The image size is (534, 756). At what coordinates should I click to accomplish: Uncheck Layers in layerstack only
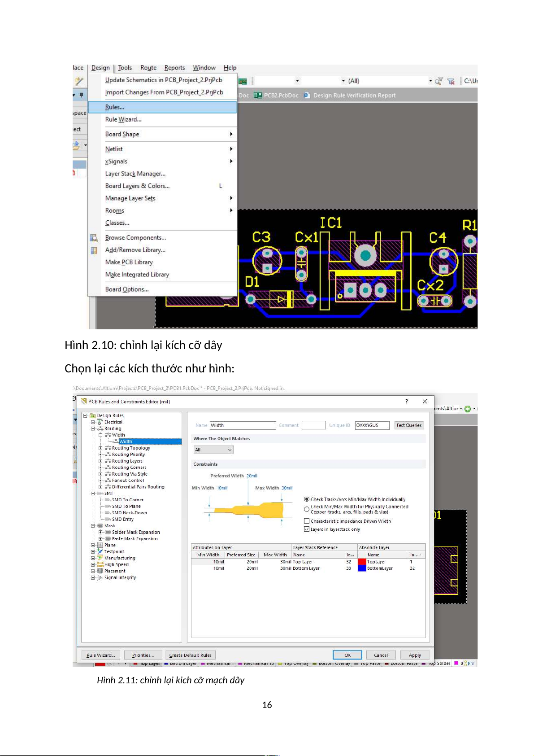tap(307, 529)
